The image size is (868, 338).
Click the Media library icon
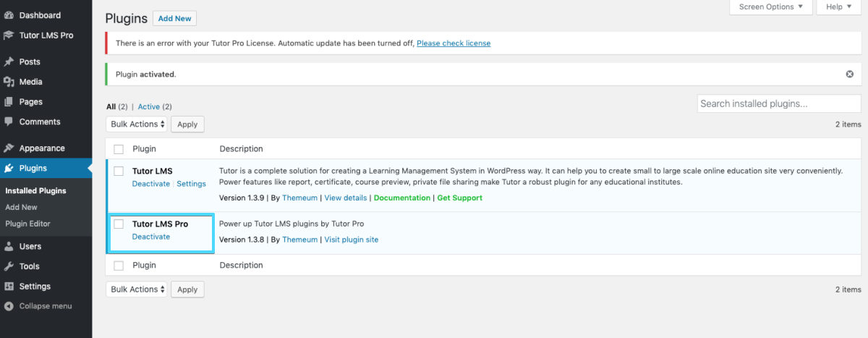[9, 82]
